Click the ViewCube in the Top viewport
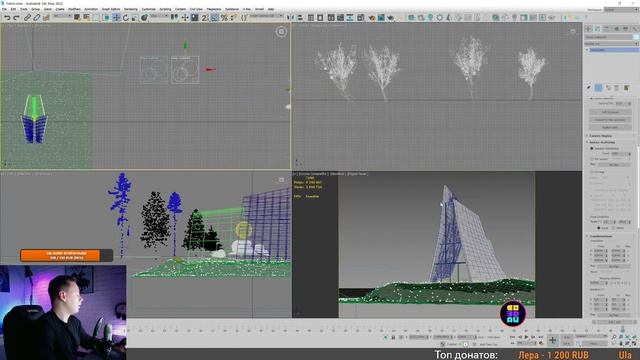640x360 pixels. (x=281, y=31)
